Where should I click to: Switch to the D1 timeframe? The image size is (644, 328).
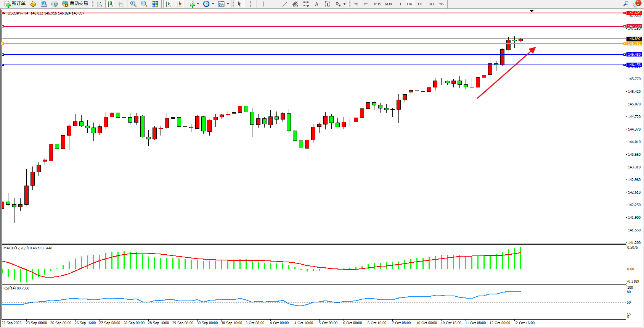[420, 4]
